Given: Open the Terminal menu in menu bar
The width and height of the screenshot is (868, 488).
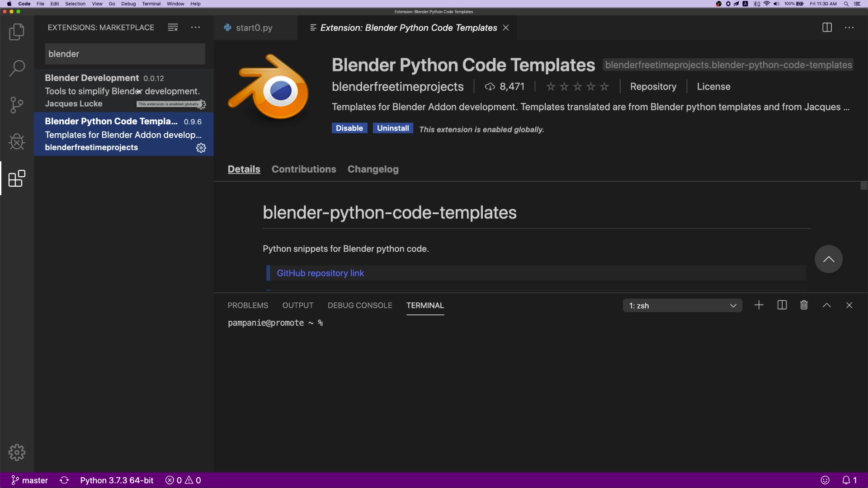Looking at the screenshot, I should coord(151,4).
